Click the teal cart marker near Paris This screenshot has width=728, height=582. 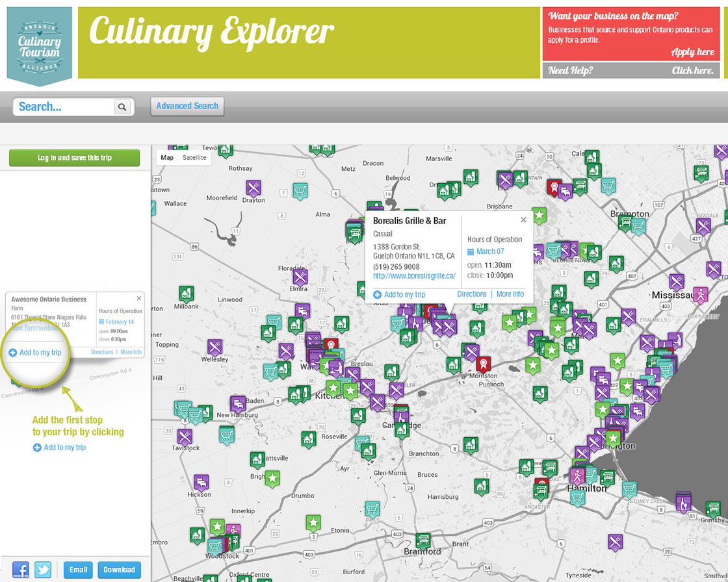click(x=372, y=510)
